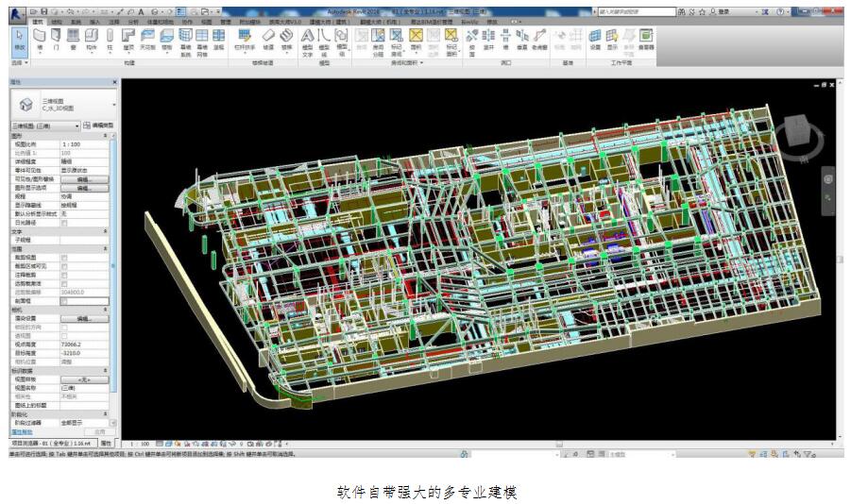Collapse the Text (文字) properties group
The height and width of the screenshot is (504, 851).
coord(105,231)
